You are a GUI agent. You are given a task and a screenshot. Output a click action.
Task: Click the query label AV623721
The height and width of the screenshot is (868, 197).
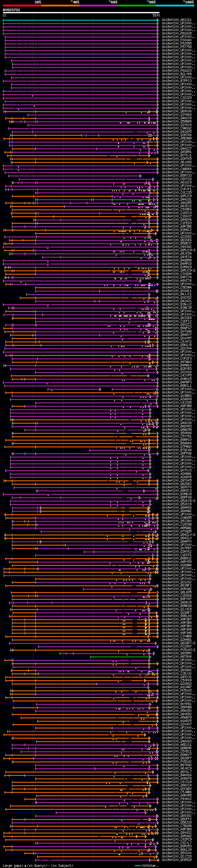coord(11,10)
